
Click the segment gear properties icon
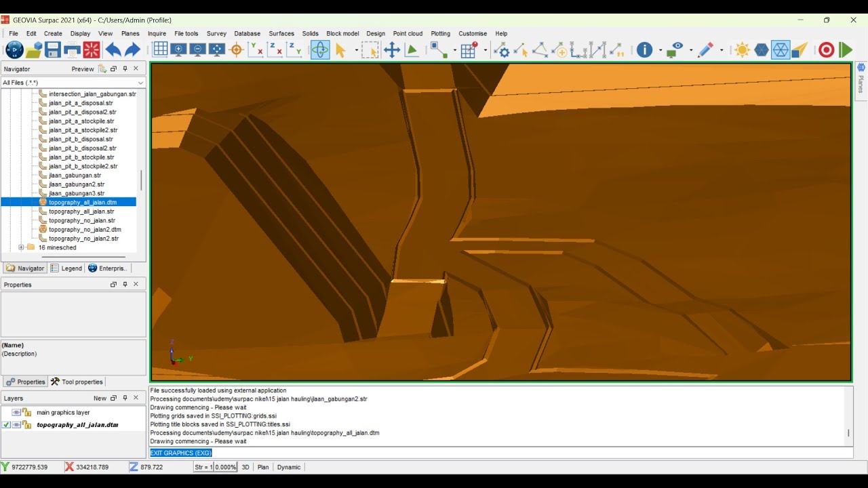(x=501, y=49)
